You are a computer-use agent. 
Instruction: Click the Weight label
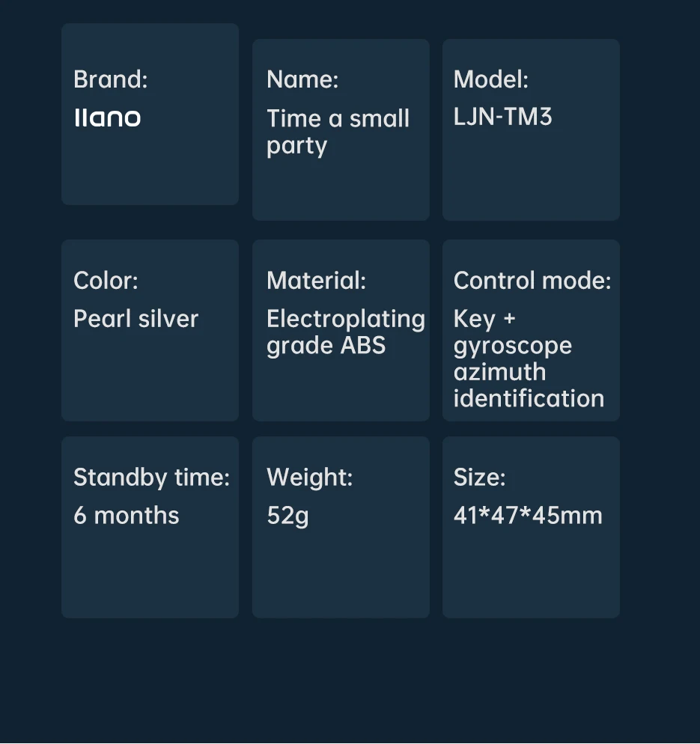click(x=309, y=477)
